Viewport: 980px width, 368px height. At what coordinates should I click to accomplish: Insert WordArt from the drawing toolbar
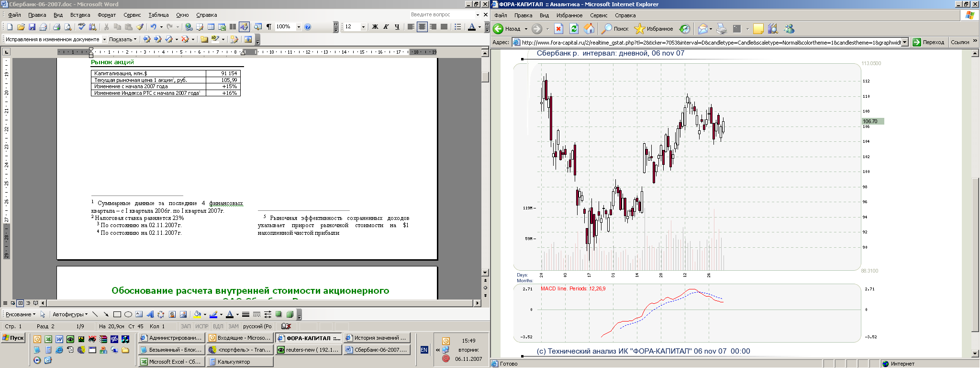[150, 314]
